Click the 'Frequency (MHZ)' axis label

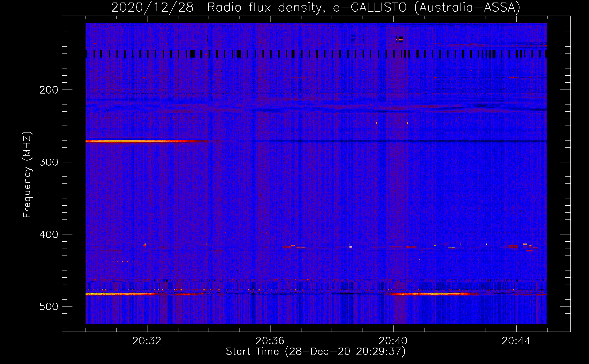(x=27, y=175)
